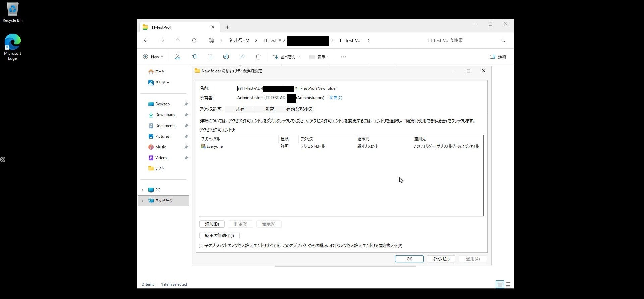
Task: Click the Explorer forward arrow
Action: [x=162, y=40]
